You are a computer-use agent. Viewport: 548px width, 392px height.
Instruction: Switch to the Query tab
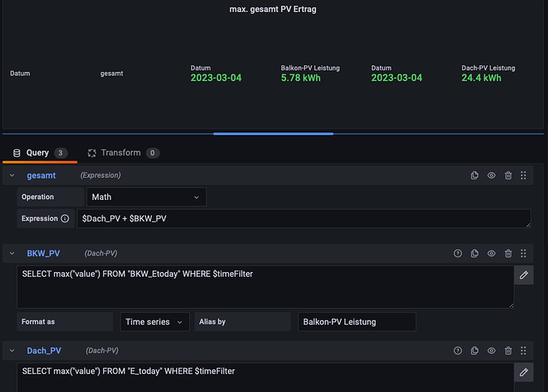(40, 153)
